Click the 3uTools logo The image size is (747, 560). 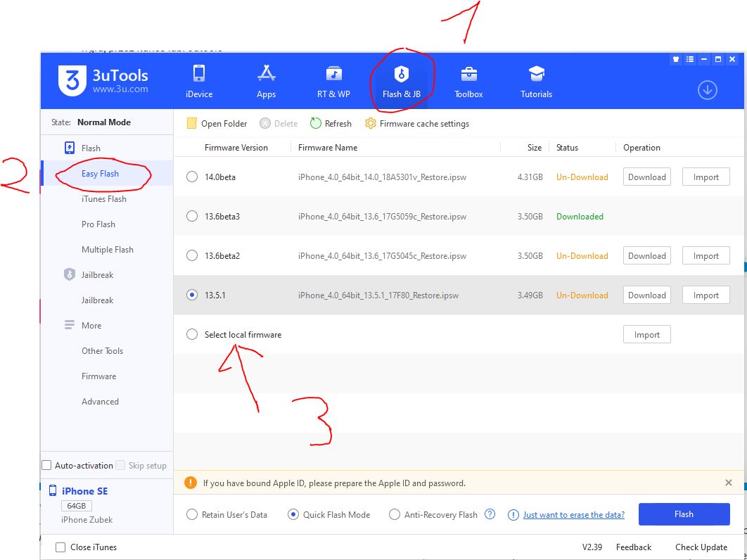point(103,80)
